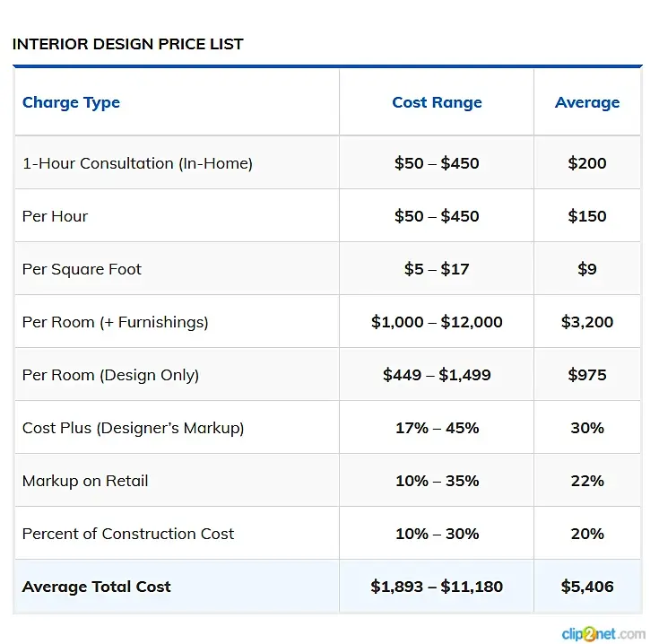659x644 pixels.
Task: Click the Per Square Foot label
Action: pyautogui.click(x=82, y=269)
